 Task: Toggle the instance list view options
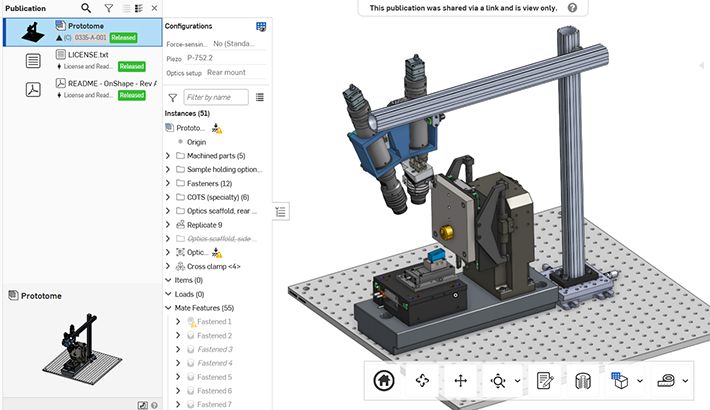pos(260,97)
